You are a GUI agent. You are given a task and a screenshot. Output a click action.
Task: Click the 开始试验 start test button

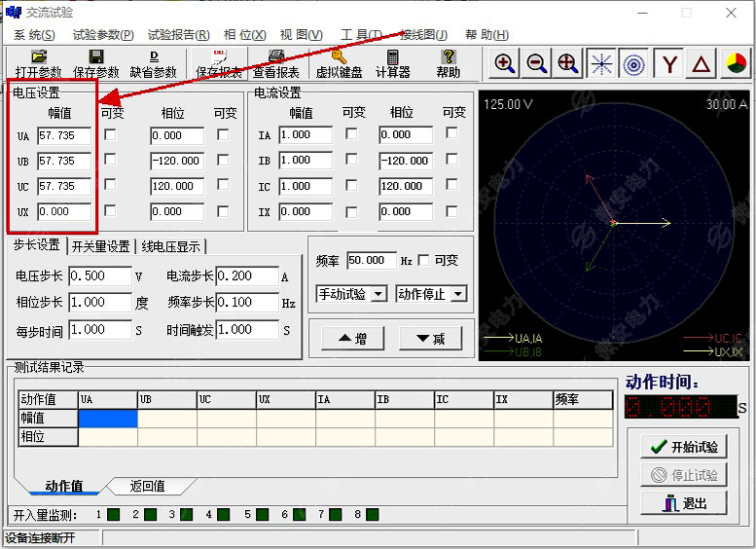[x=684, y=447]
